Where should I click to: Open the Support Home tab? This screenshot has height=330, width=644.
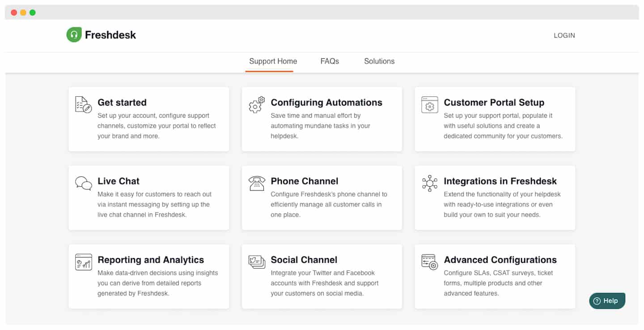(x=273, y=61)
